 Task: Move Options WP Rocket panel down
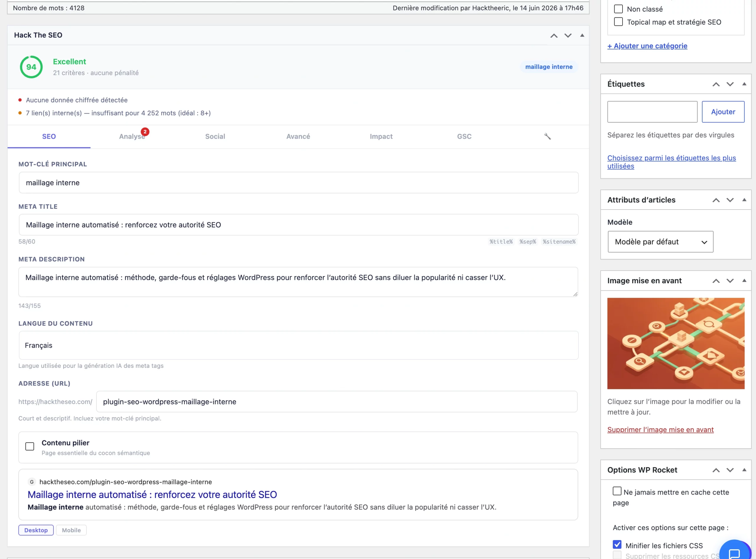click(x=730, y=470)
